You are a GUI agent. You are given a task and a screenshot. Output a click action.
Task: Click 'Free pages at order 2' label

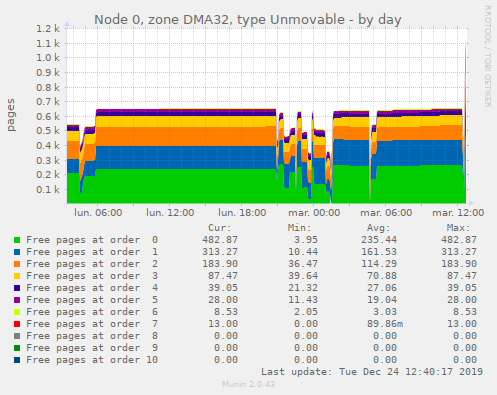[x=92, y=264]
